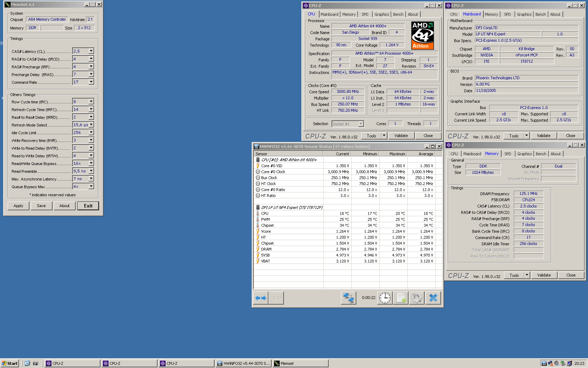Open the Read Preamble dropdown in MemSet
Viewport: 588px width, 368px height.
pyautogui.click(x=91, y=171)
